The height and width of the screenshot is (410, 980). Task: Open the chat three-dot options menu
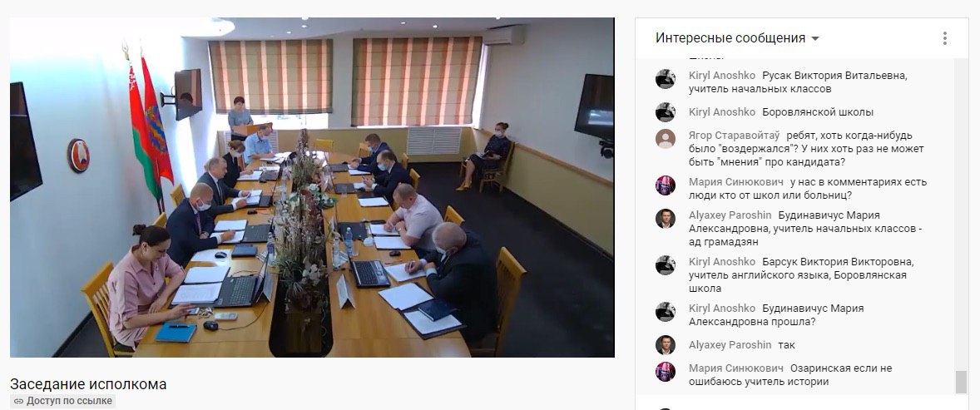coord(944,38)
